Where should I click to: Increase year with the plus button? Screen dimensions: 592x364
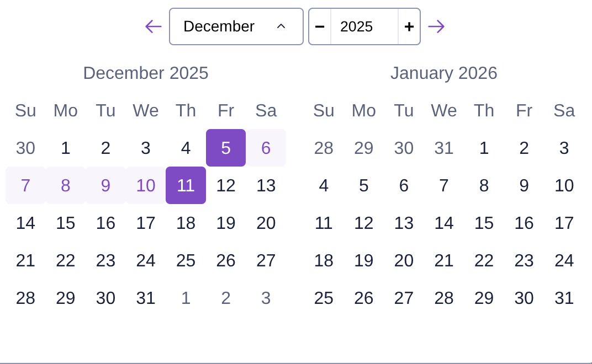pyautogui.click(x=409, y=26)
